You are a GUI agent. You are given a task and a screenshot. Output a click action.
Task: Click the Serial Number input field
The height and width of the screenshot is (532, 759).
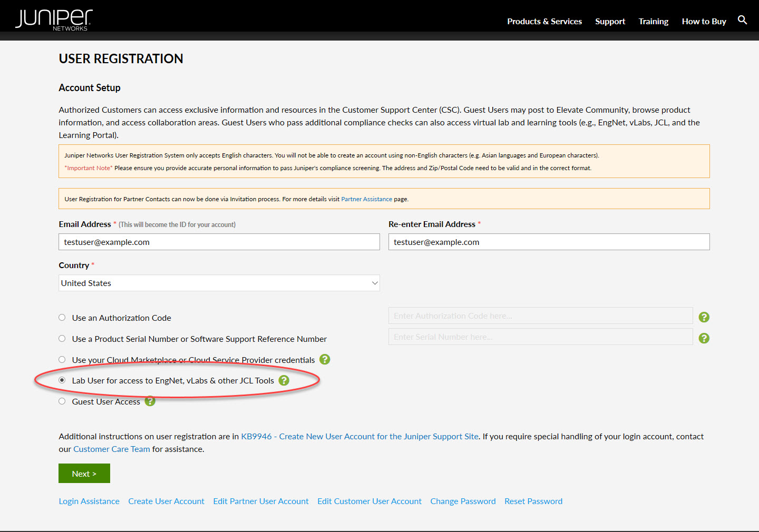pos(541,337)
